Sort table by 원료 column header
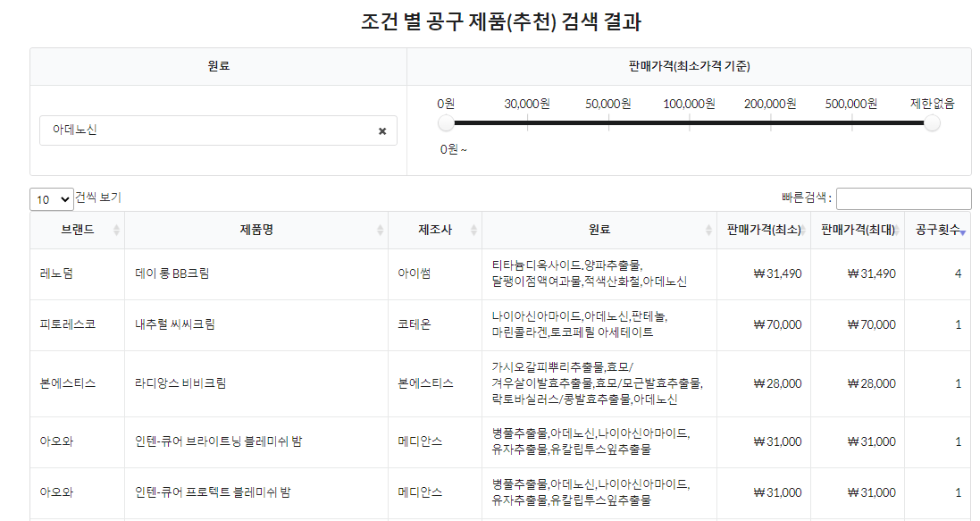980x521 pixels. point(599,231)
